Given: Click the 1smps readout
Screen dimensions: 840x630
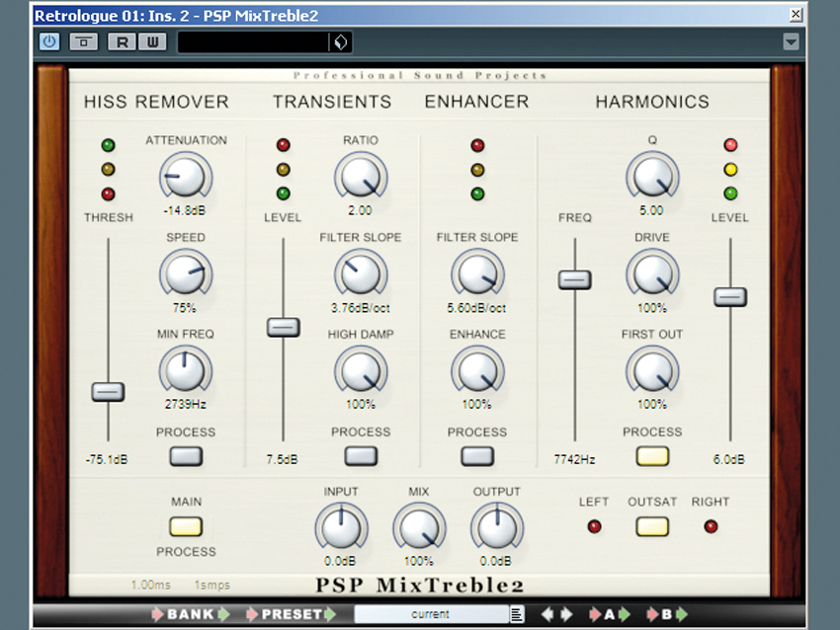Looking at the screenshot, I should click(x=212, y=585).
